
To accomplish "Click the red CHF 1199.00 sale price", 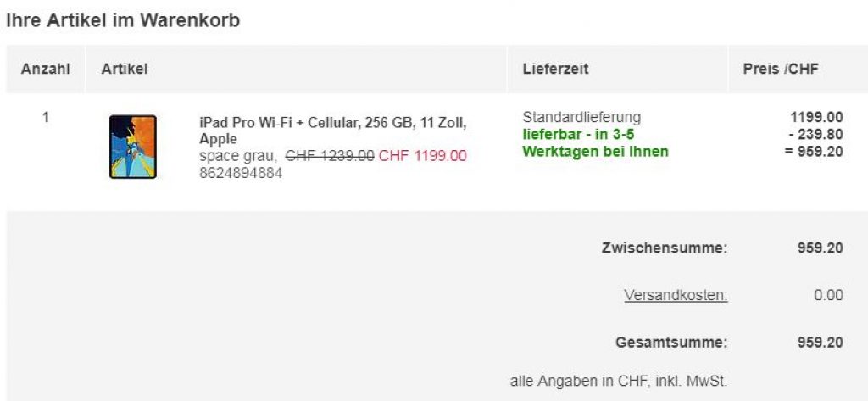I will coord(422,156).
